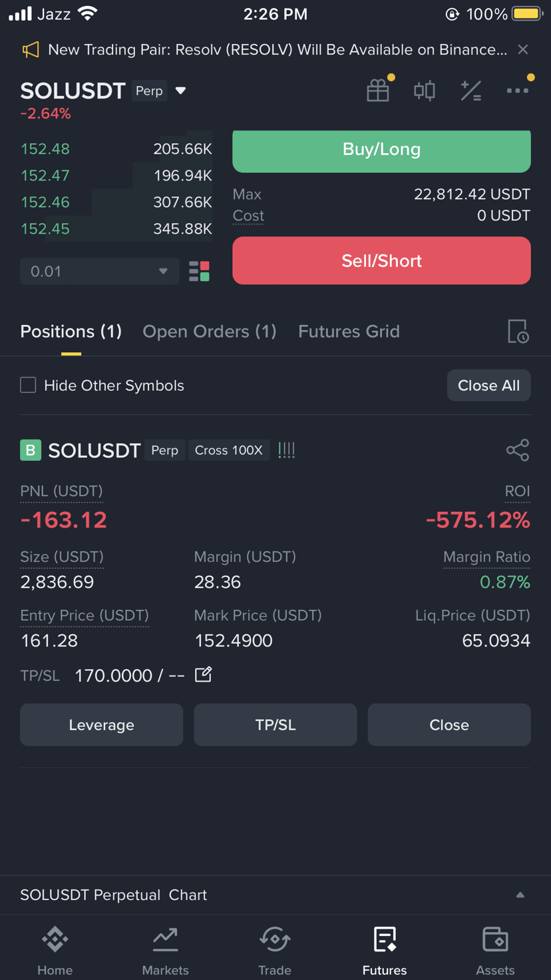
Task: Dismiss the New Trading Pair announcement
Action: pyautogui.click(x=523, y=49)
